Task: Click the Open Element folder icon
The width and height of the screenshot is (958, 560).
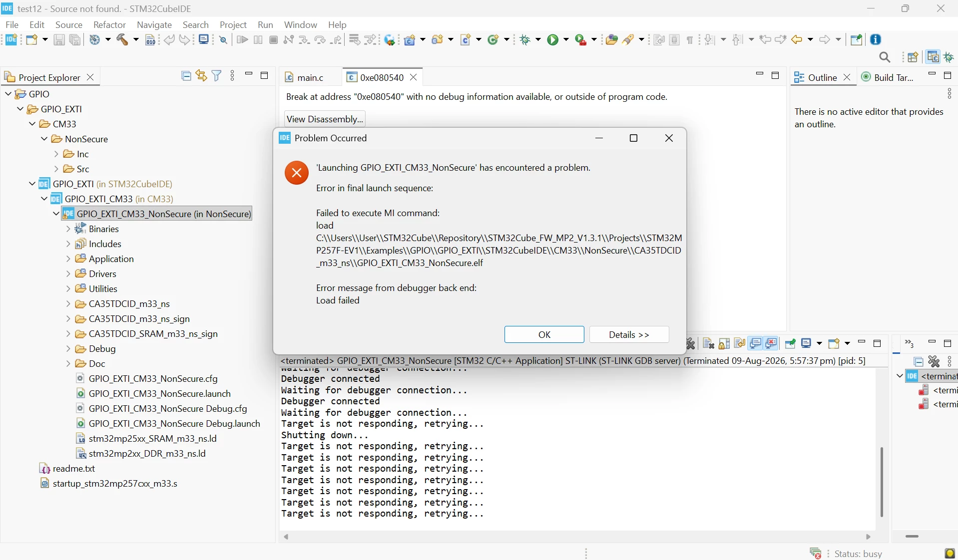Action: coord(611,40)
